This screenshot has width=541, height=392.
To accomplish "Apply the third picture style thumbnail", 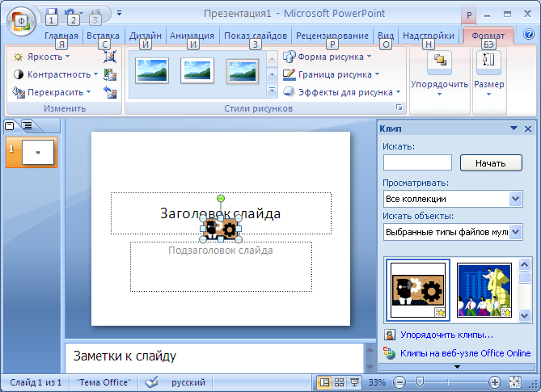I will tap(243, 70).
